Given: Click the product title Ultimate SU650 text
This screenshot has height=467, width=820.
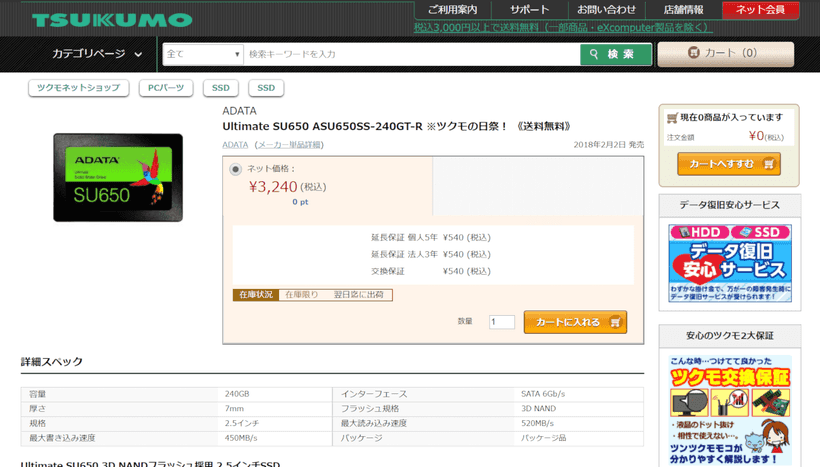Looking at the screenshot, I should click(396, 127).
